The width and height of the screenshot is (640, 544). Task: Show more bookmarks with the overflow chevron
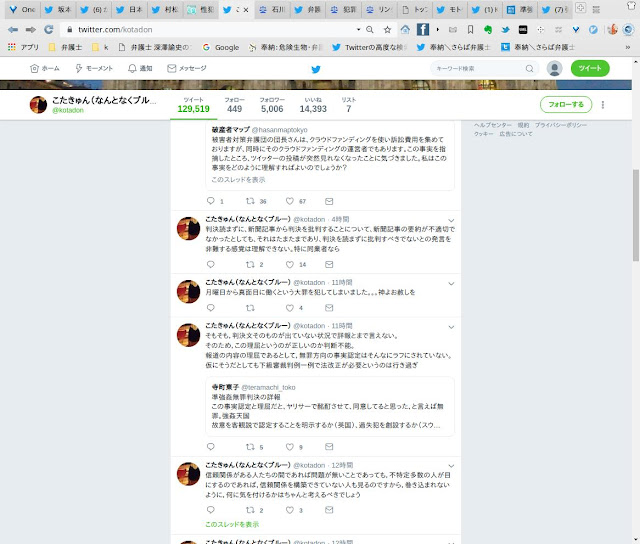pyautogui.click(x=627, y=47)
